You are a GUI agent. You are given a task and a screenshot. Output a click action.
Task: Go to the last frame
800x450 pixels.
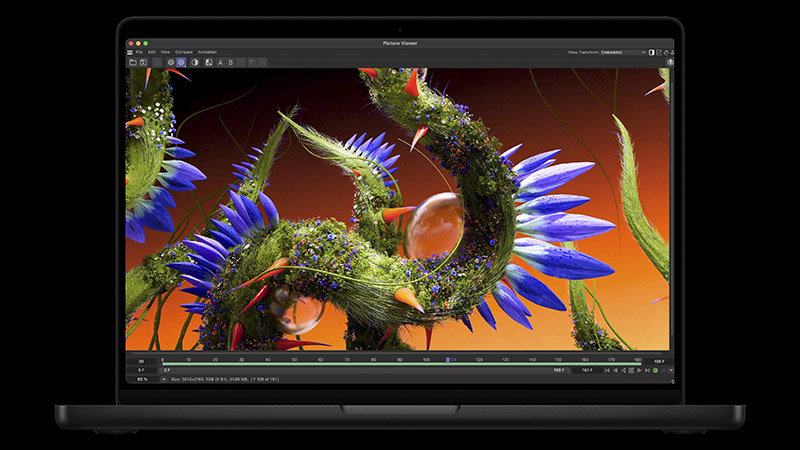coord(647,370)
